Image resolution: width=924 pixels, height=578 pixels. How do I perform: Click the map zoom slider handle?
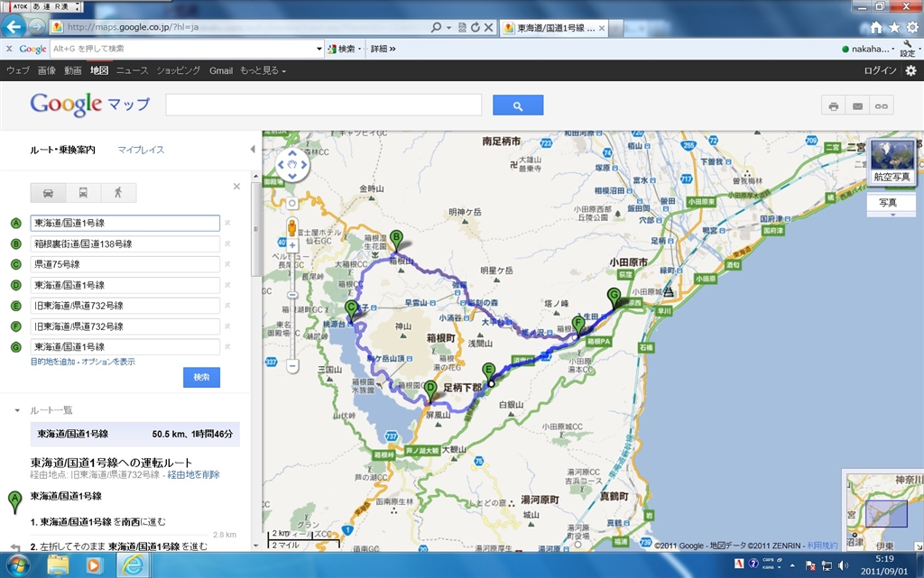pos(292,295)
